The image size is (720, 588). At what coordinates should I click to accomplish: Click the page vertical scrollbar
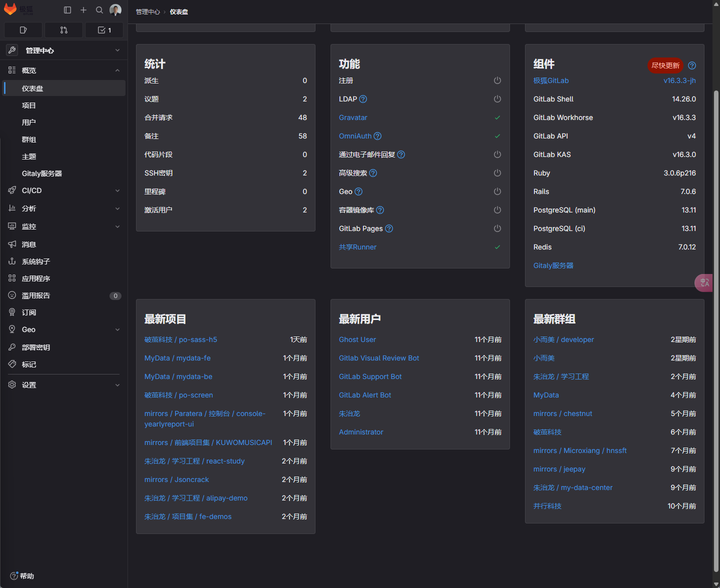point(716,330)
